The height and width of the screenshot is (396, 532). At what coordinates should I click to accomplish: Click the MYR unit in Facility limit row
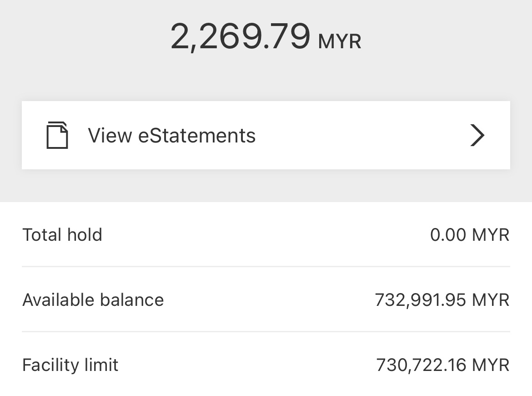pyautogui.click(x=491, y=366)
